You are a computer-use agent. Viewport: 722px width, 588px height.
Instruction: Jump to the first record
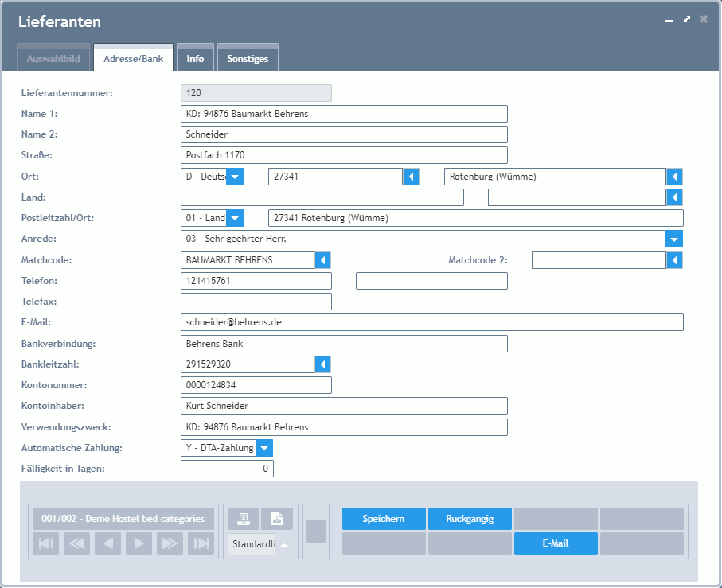pyautogui.click(x=45, y=543)
